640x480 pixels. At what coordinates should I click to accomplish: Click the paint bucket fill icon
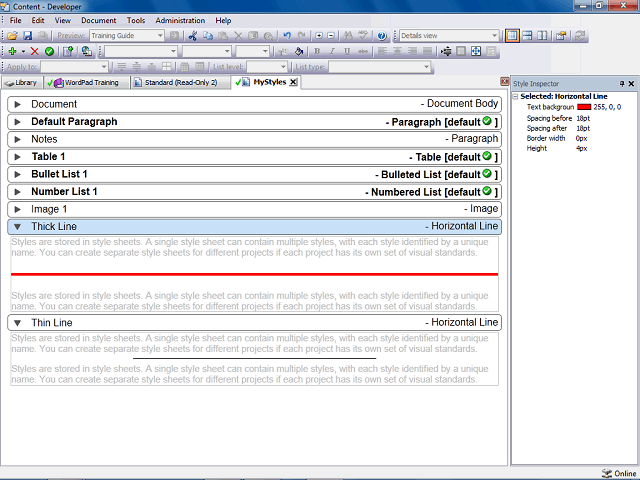[x=298, y=51]
